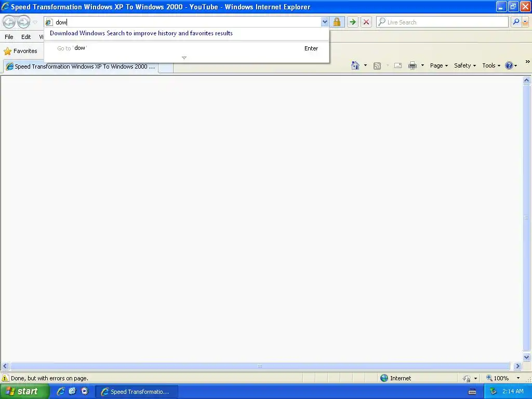Screen dimensions: 532x399
Task: Click the horizontal scrollbar thumb
Action: click(x=260, y=366)
